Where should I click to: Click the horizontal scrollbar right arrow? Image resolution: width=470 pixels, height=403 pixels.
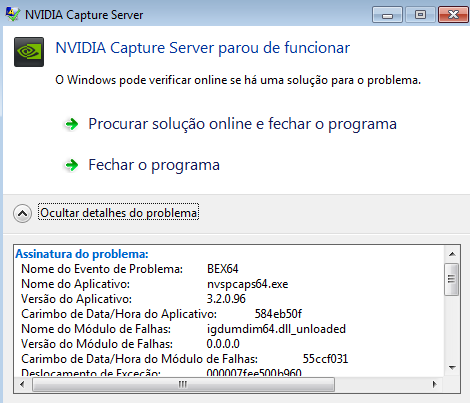coord(434,384)
